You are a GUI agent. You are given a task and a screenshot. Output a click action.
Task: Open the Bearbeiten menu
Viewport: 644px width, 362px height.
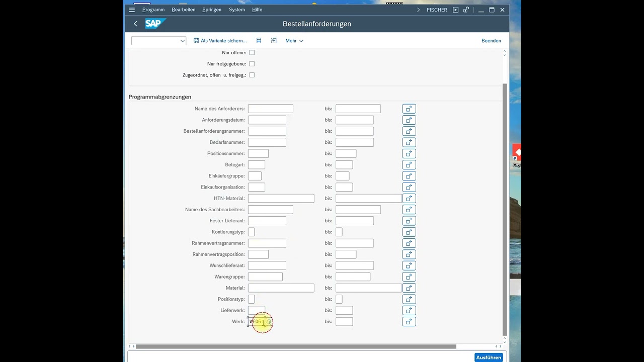184,10
